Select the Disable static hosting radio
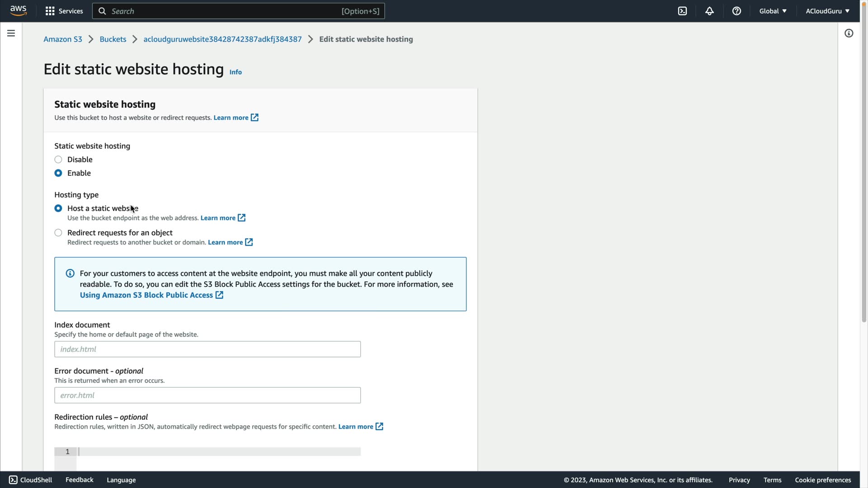 [x=58, y=160]
